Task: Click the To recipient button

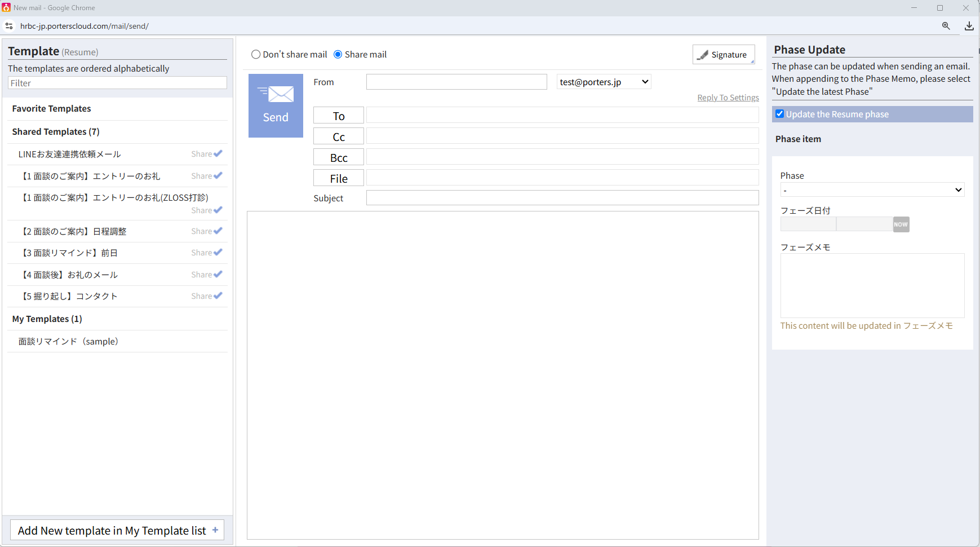Action: 339,116
